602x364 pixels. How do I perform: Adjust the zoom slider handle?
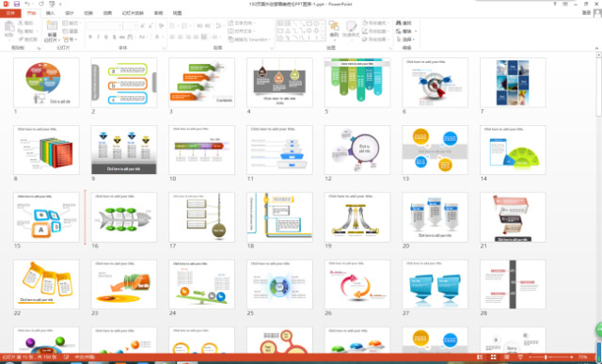pos(546,357)
